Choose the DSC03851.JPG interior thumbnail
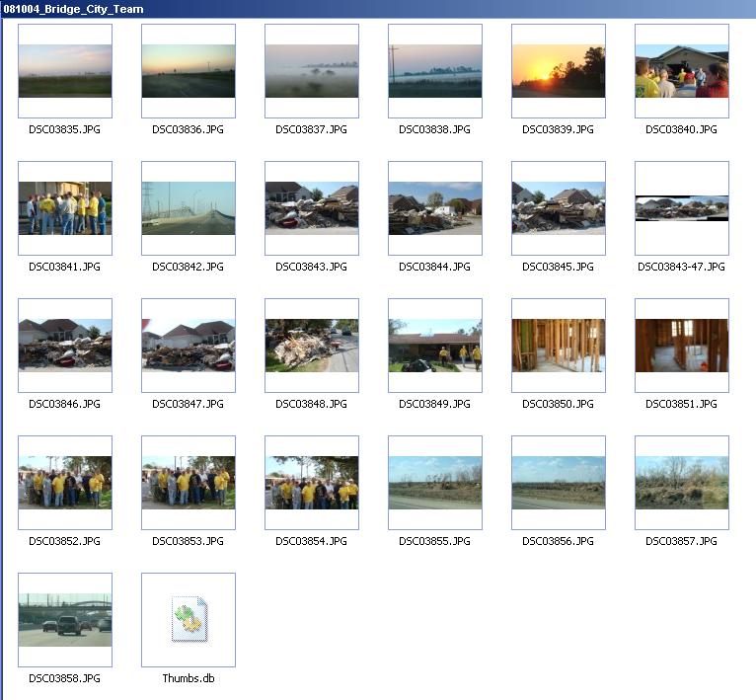This screenshot has height=700, width=756. click(x=682, y=346)
